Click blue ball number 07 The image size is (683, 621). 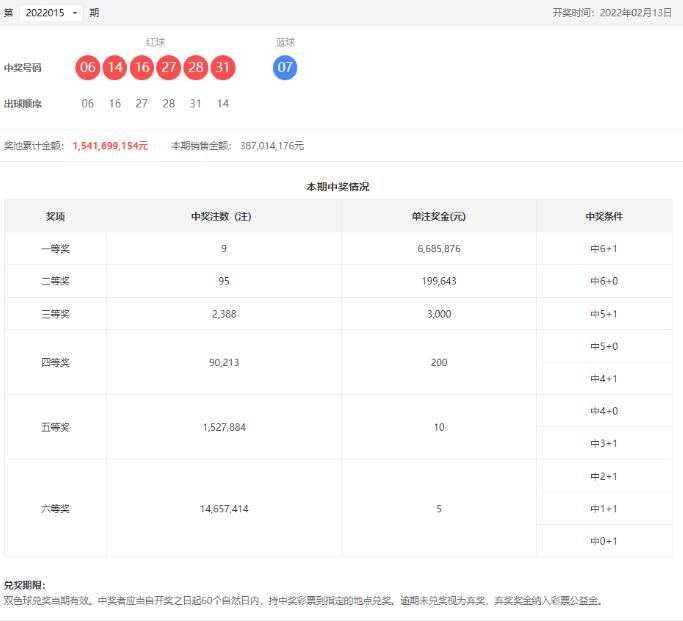(x=285, y=68)
